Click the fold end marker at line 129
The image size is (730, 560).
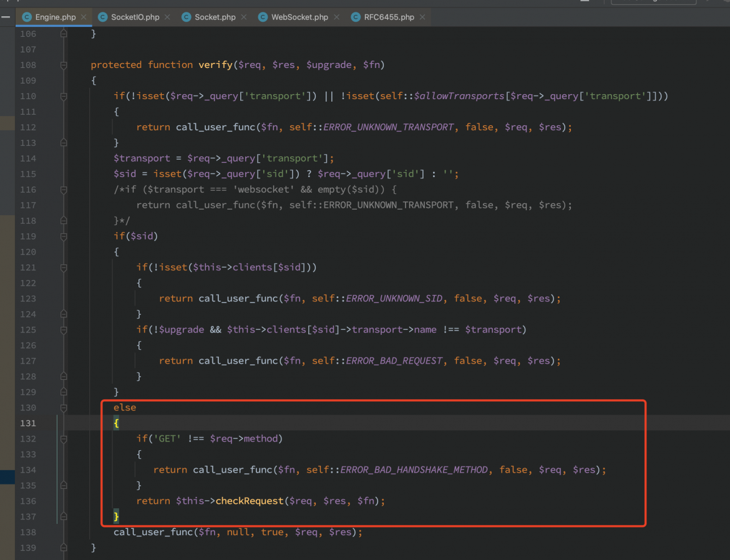click(64, 392)
